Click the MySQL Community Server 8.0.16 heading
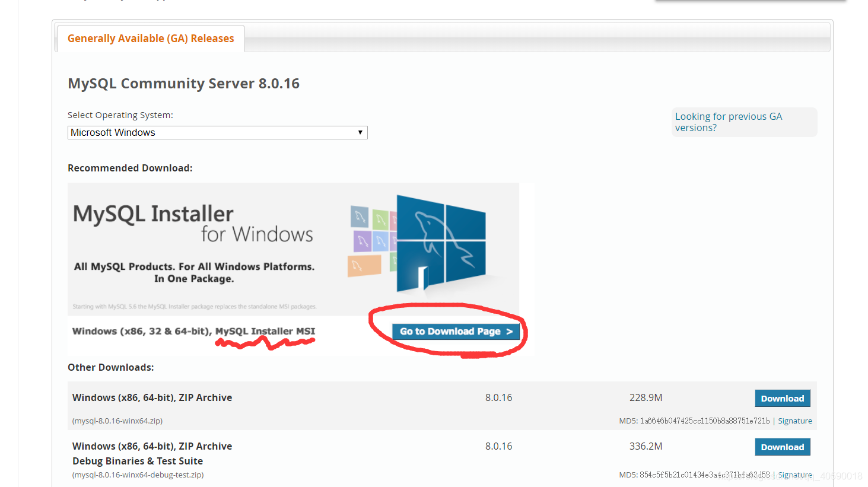The width and height of the screenshot is (868, 487). (183, 84)
